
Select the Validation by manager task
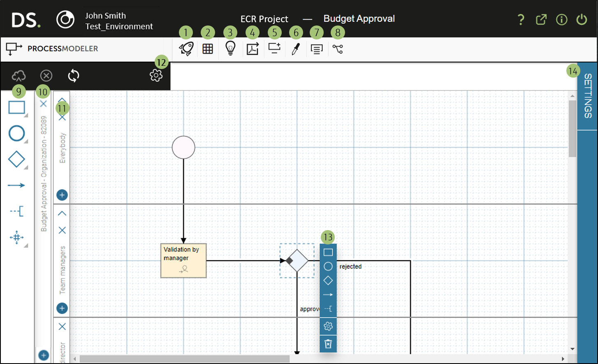point(183,260)
